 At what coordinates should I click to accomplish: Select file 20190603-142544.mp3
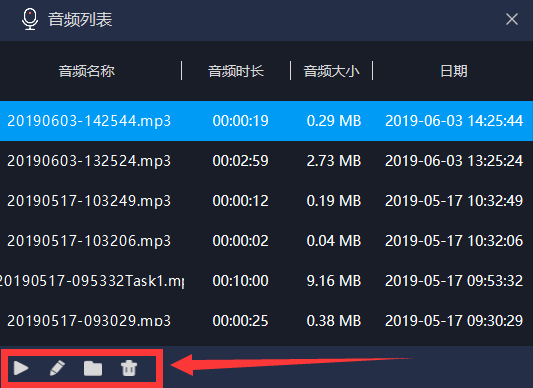tap(89, 121)
